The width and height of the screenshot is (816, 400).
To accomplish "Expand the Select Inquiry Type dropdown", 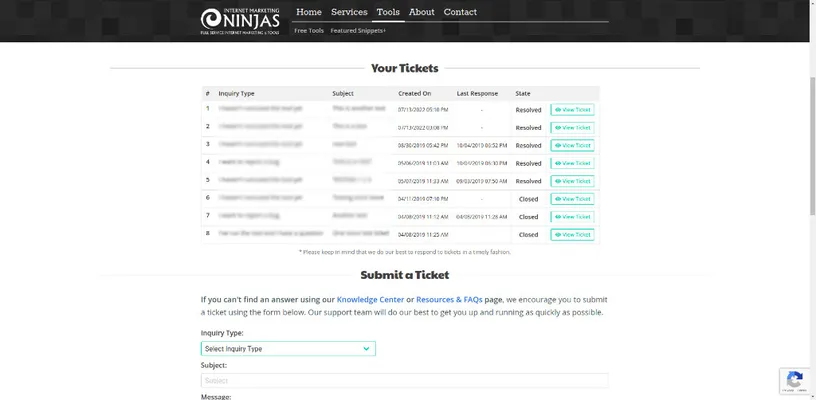I will point(288,349).
